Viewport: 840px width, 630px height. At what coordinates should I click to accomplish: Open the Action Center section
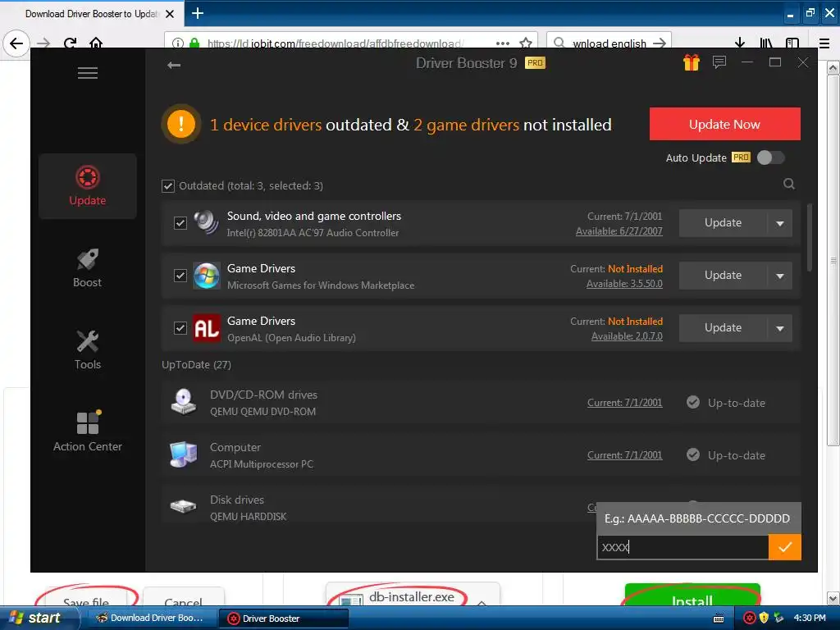(x=87, y=431)
